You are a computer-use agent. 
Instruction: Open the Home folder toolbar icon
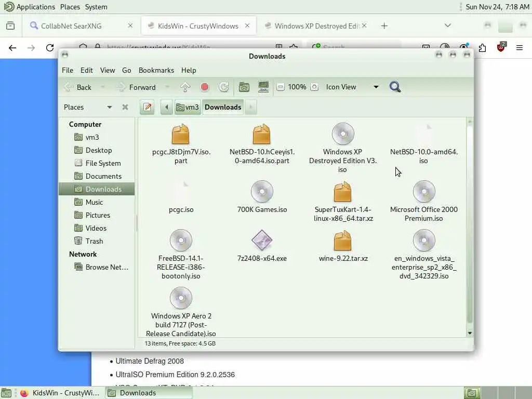click(244, 87)
